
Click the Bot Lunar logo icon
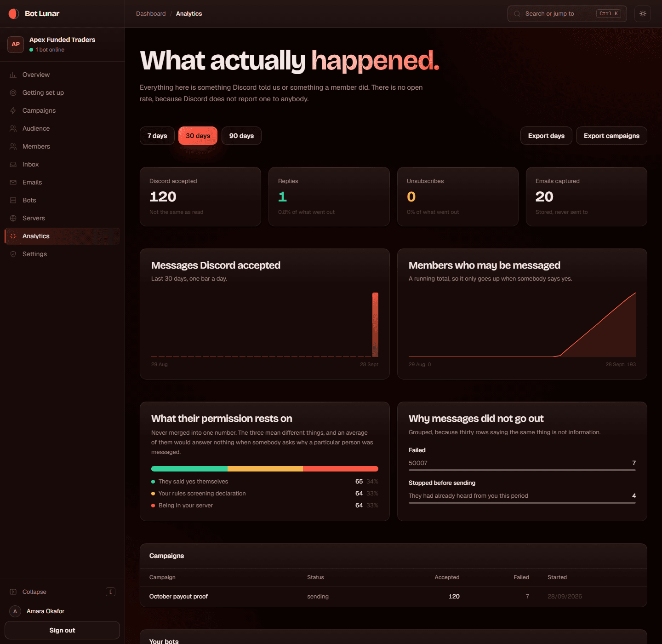tap(14, 14)
